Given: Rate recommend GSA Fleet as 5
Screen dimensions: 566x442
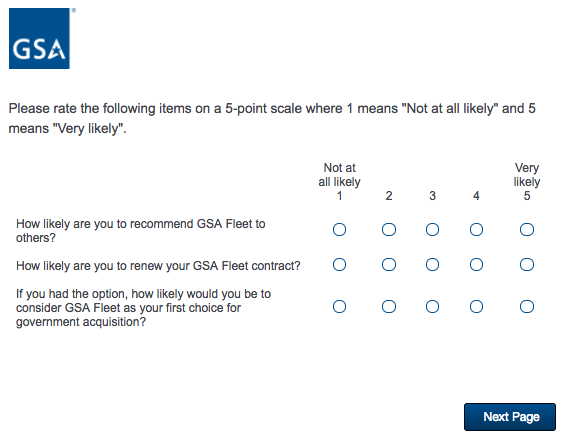Looking at the screenshot, I should click(527, 229).
